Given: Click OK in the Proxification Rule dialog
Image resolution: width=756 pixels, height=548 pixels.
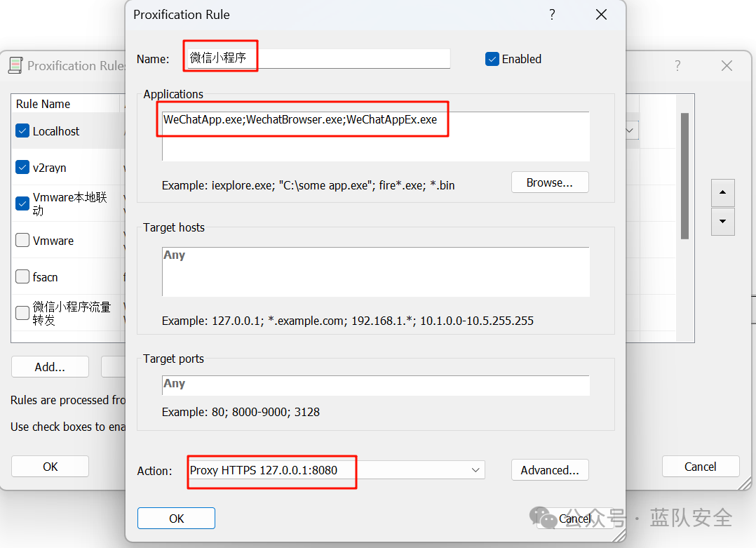Looking at the screenshot, I should (x=176, y=519).
